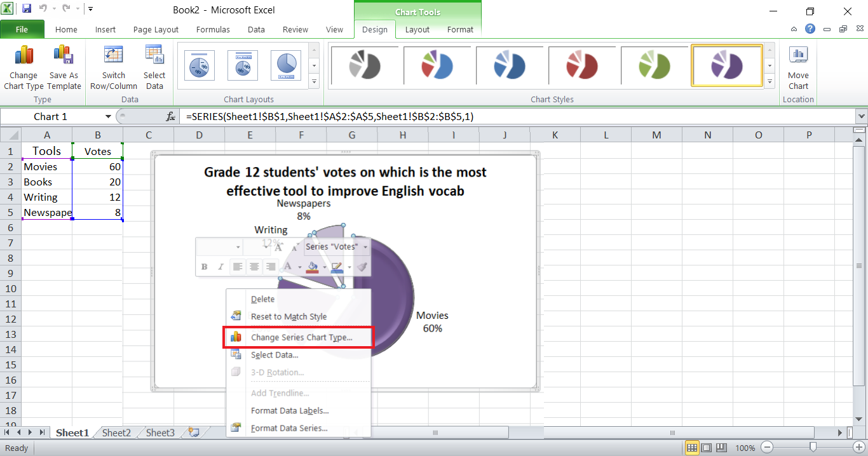The height and width of the screenshot is (456, 868).
Task: Expand the Chart Layouts gallery More arrow
Action: (314, 81)
